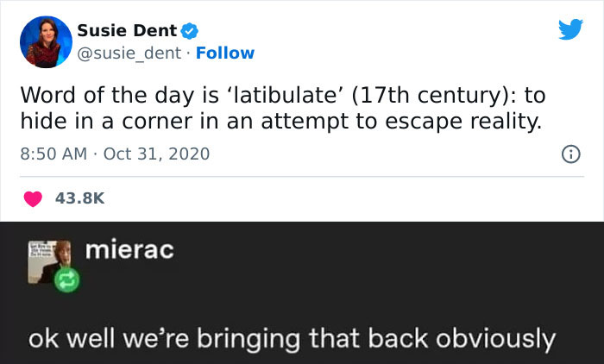
Task: Open the @susie_dent handle link
Action: pos(131,53)
